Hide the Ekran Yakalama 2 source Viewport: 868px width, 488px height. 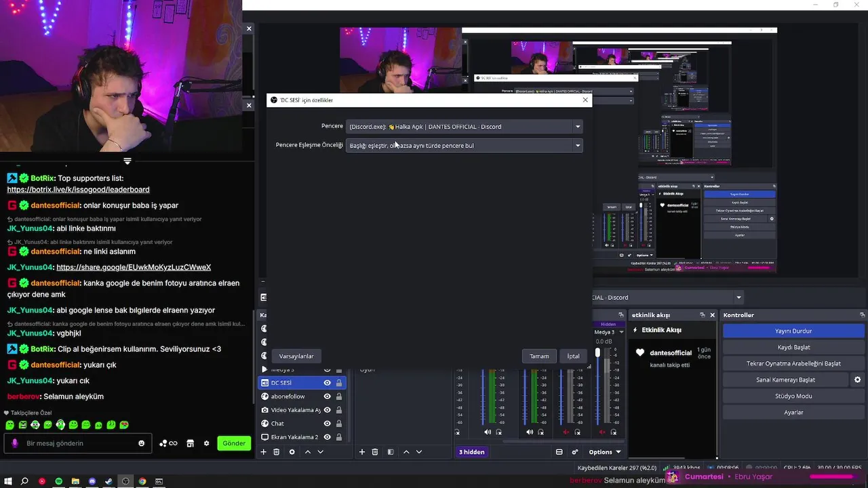(x=327, y=437)
